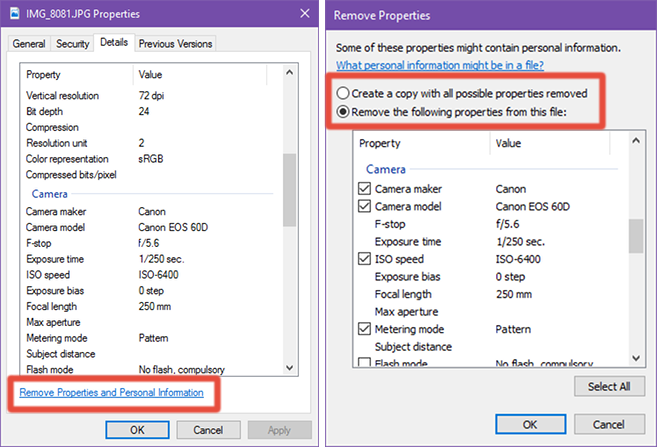This screenshot has height=447, width=657.
Task: Click scroll-down arrow in the Remove Properties list
Action: [x=634, y=357]
